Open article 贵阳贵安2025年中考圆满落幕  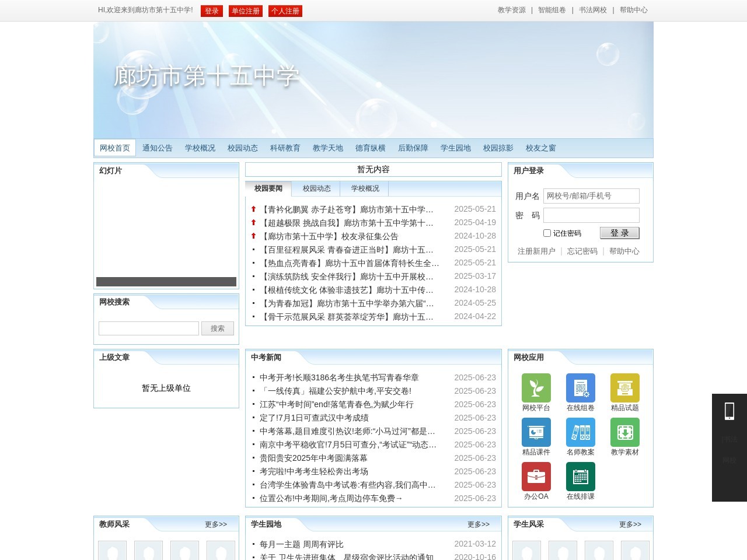tap(313, 458)
